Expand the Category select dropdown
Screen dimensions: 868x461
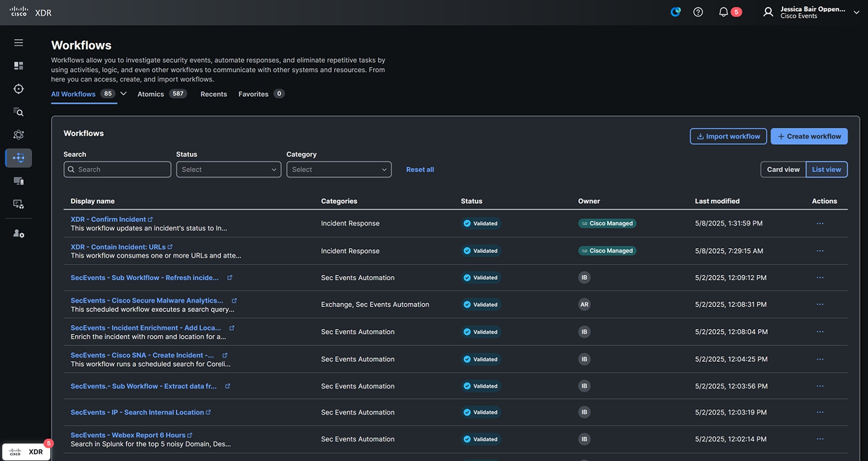tap(339, 169)
